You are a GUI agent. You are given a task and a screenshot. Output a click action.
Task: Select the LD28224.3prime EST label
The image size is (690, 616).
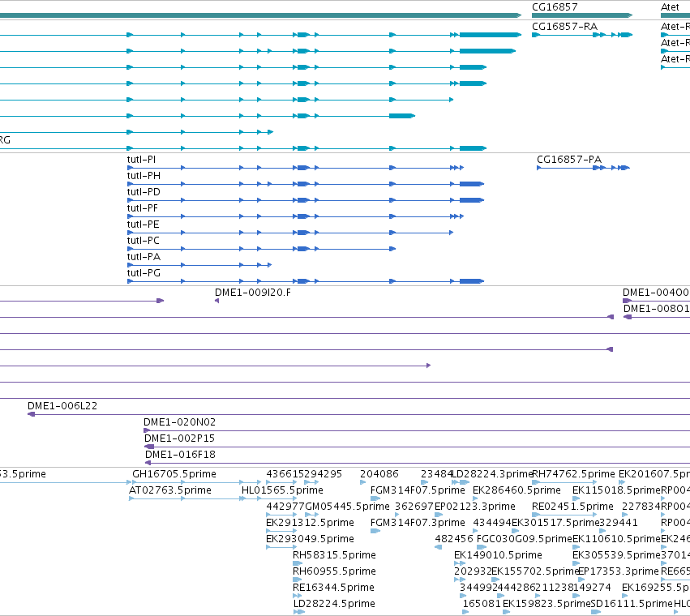coord(493,474)
